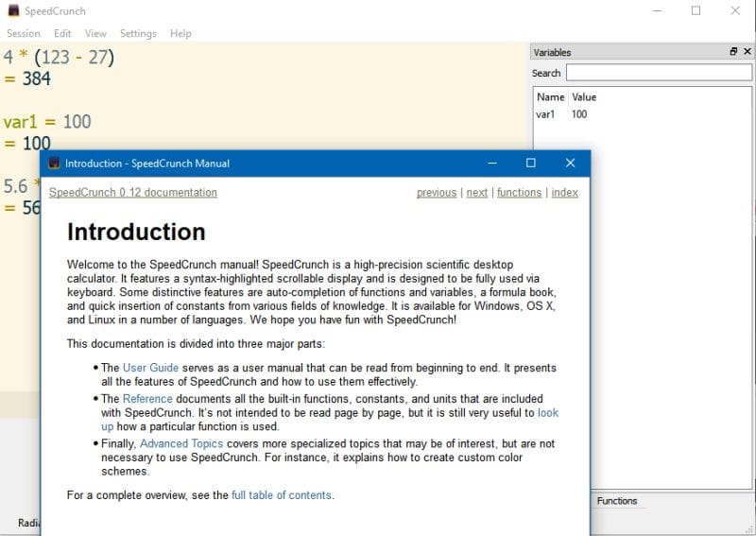The image size is (756, 536).
Task: Close the Introduction manual window
Action: point(570,164)
